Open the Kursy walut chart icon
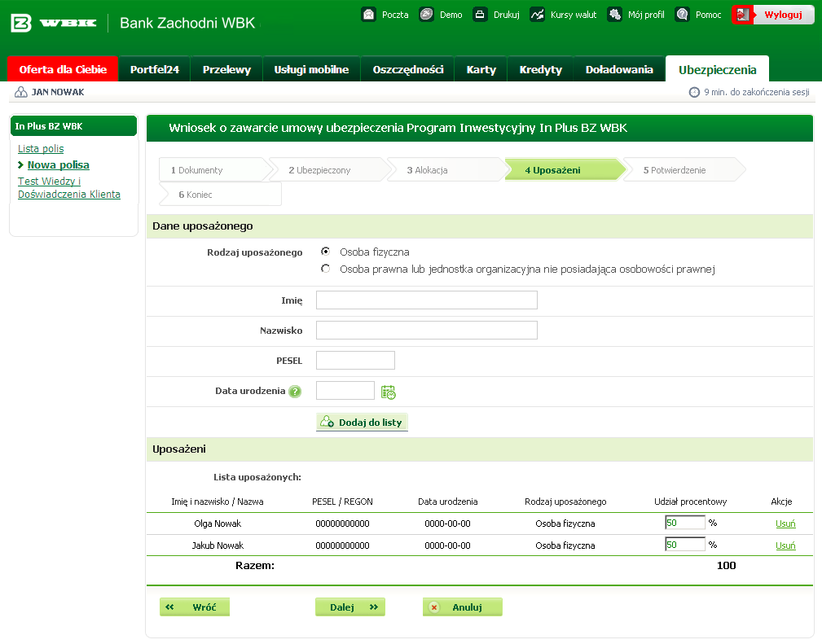The image size is (822, 644). [538, 14]
